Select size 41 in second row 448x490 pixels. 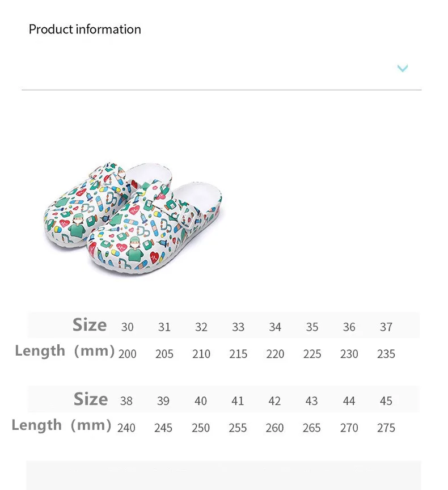(238, 400)
